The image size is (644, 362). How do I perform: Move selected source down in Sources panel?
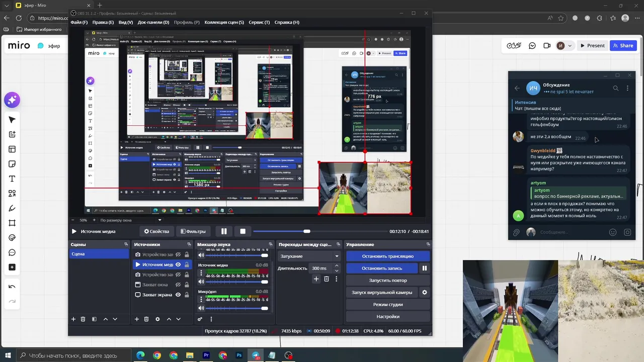pyautogui.click(x=178, y=319)
